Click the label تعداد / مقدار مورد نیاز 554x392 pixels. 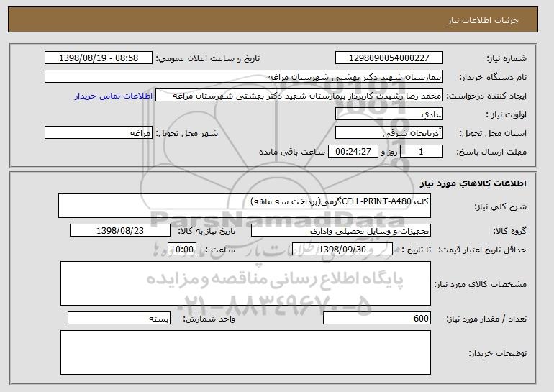point(486,319)
